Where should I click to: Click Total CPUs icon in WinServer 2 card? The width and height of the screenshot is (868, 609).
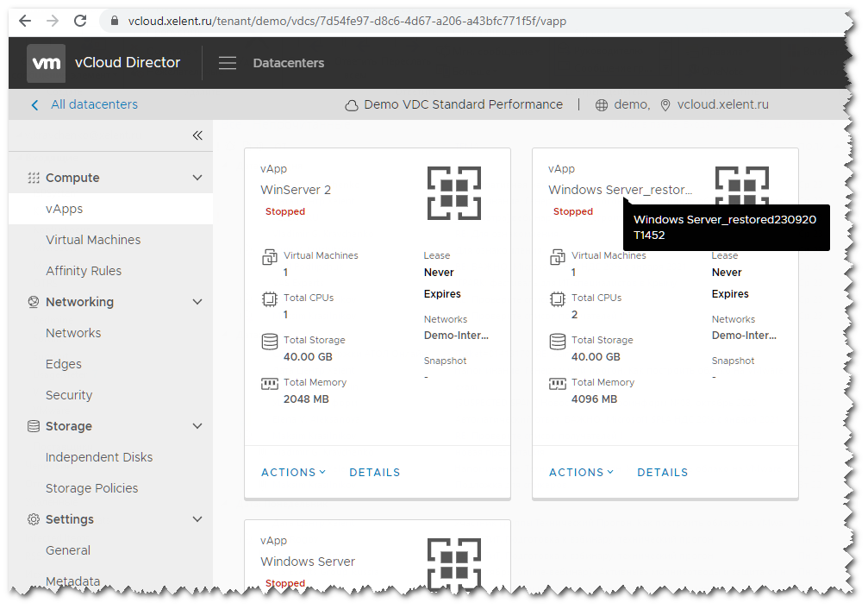click(x=270, y=299)
